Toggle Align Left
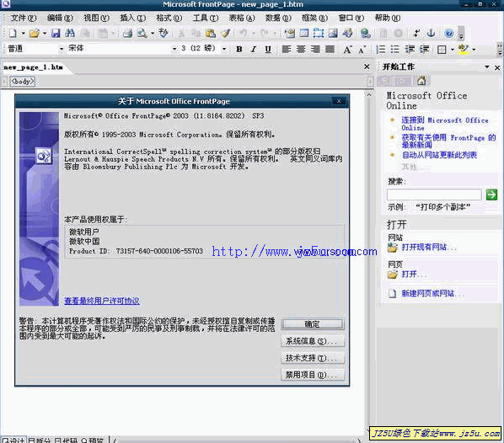 tap(286, 49)
